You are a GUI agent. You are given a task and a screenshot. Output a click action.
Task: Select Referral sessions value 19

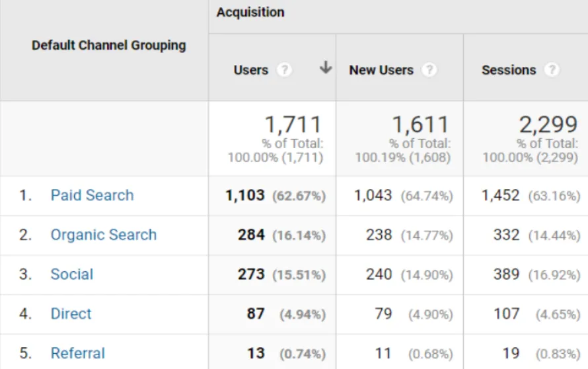[511, 353]
